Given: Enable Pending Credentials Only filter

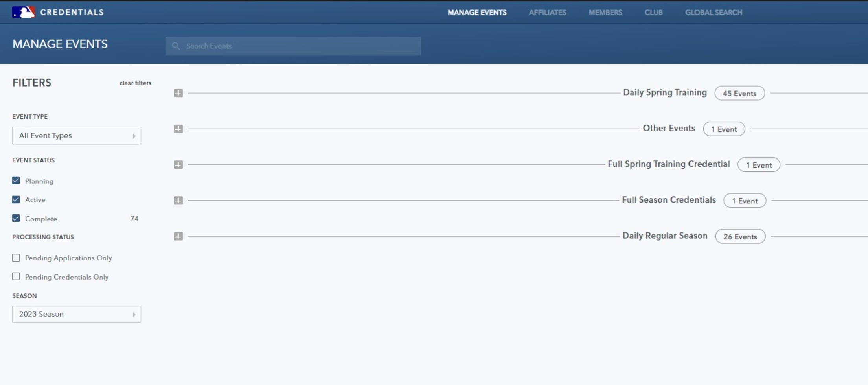Looking at the screenshot, I should click(16, 276).
